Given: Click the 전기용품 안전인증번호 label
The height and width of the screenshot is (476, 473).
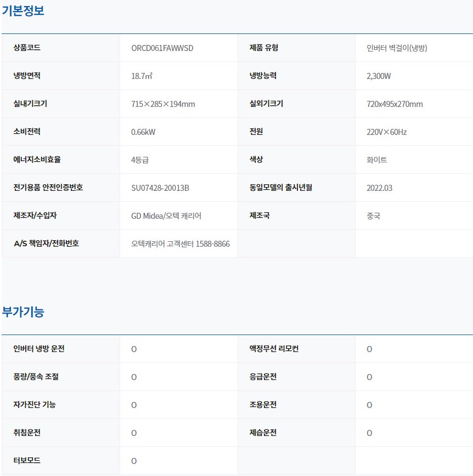Looking at the screenshot, I should 48,188.
